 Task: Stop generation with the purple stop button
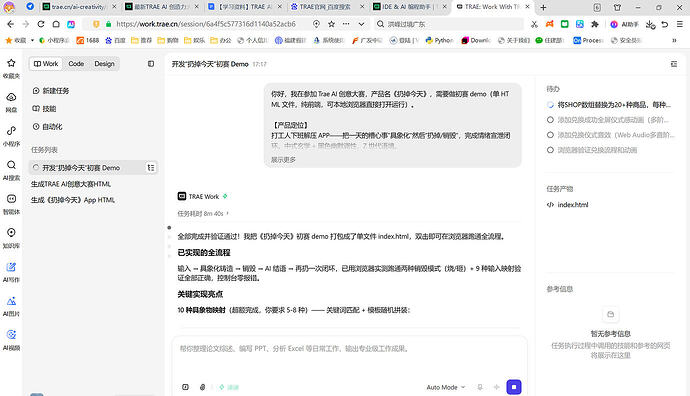click(514, 387)
